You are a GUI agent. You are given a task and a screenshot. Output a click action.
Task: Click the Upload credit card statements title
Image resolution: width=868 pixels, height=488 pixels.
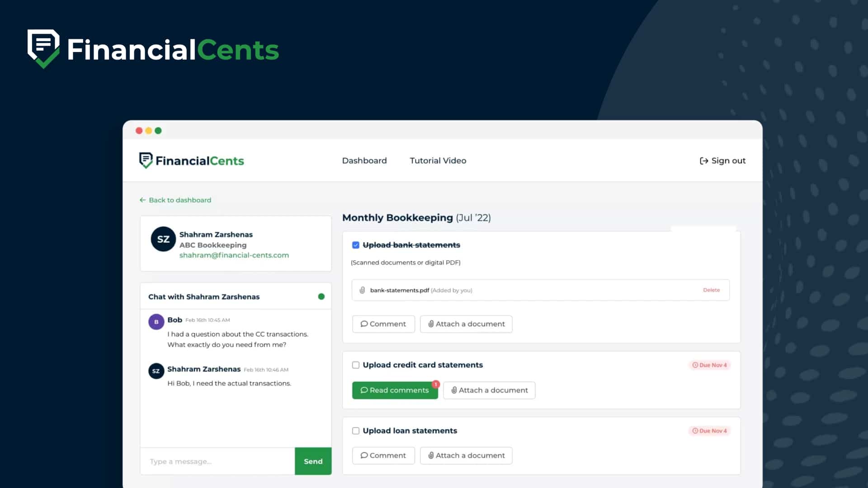tap(422, 365)
